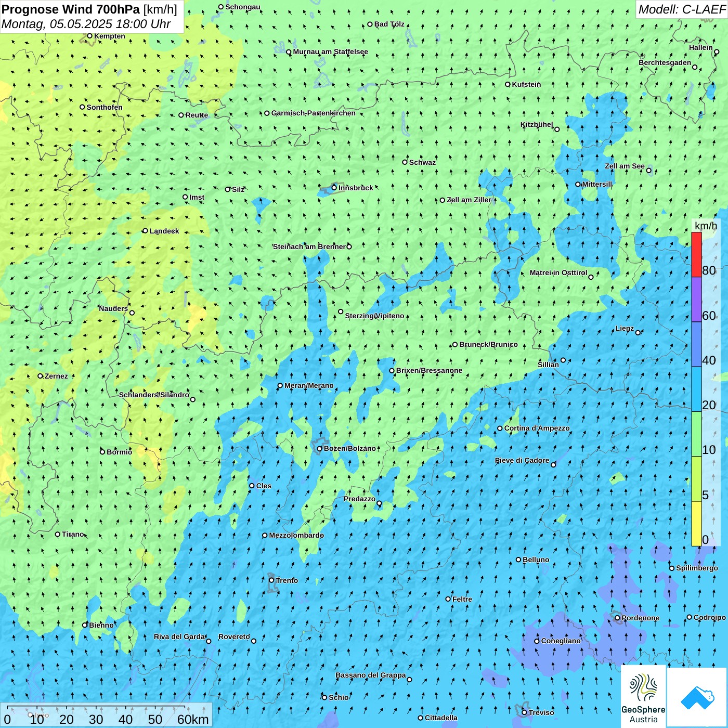Click the 'Modell: C-LAEF' label
728x728 pixels.
coord(681,9)
